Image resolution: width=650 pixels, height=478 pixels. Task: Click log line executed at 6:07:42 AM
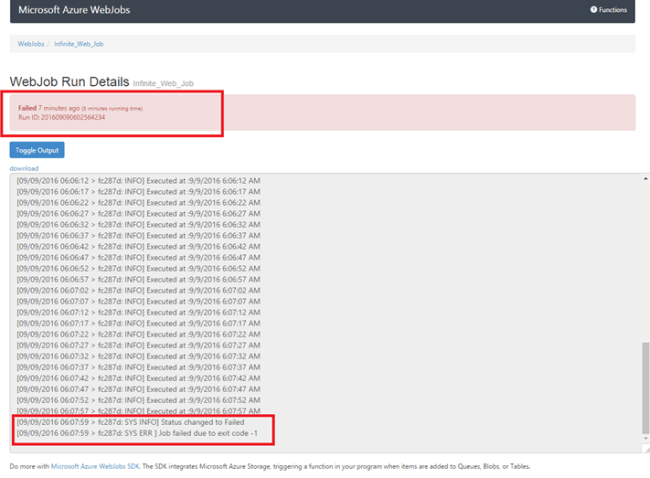(x=138, y=378)
